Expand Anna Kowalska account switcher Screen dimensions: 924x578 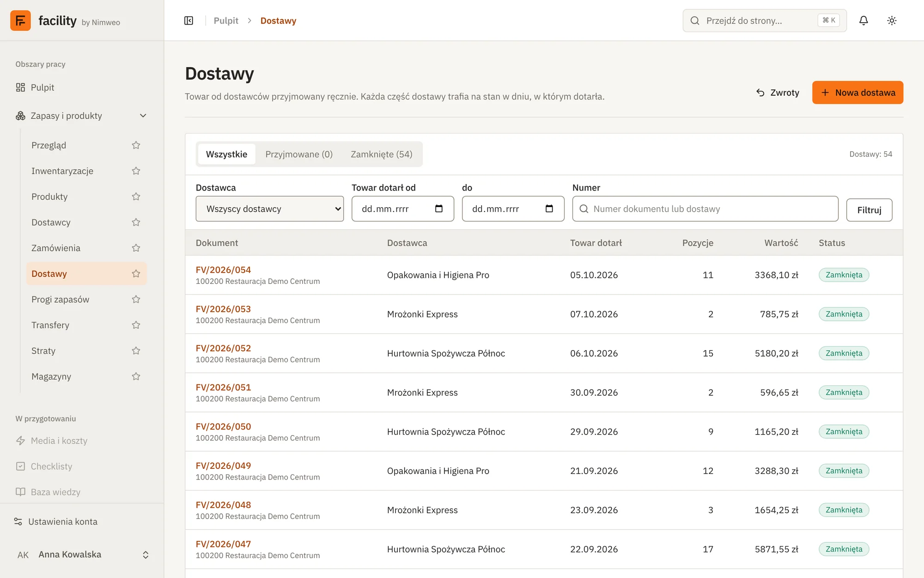pos(146,554)
